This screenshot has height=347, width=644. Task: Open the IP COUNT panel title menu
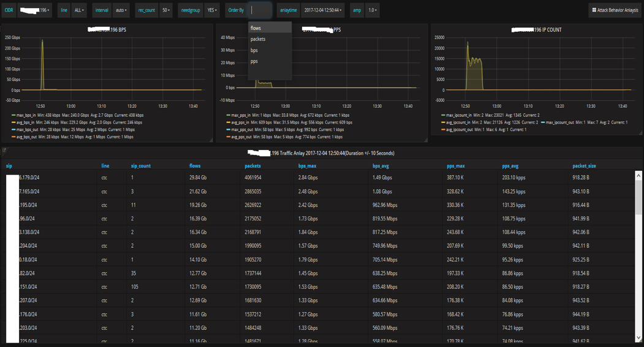536,30
